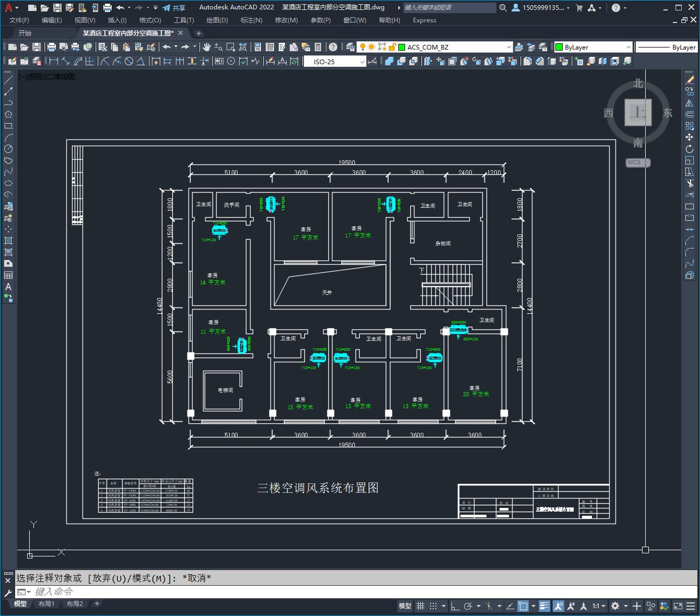Toggle the drawing grid display

[420, 606]
